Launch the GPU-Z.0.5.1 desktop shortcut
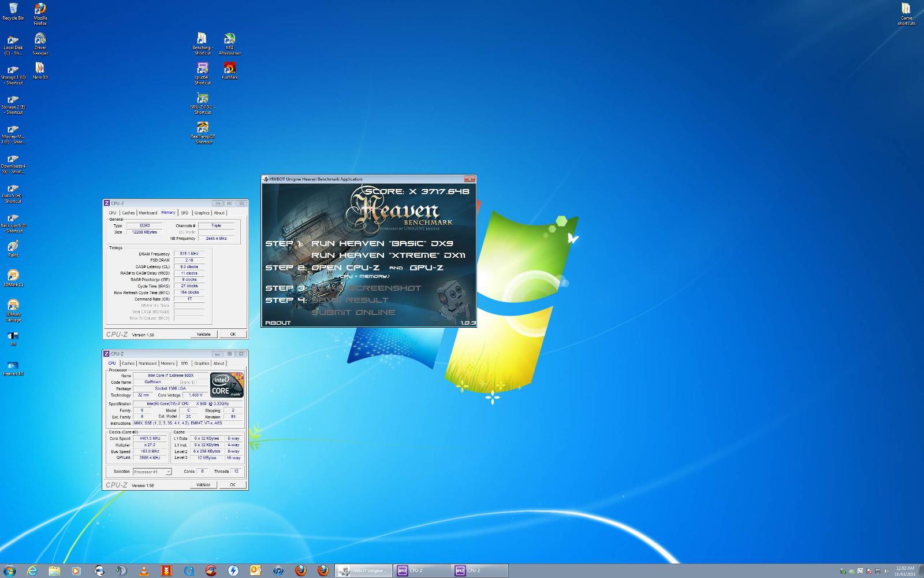The width and height of the screenshot is (924, 578). [x=202, y=103]
